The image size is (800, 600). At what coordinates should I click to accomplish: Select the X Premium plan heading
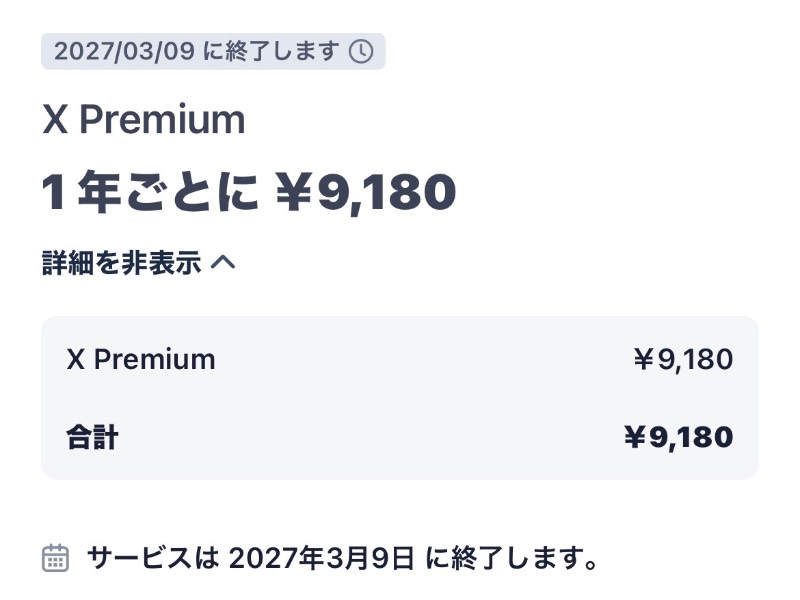pyautogui.click(x=143, y=119)
